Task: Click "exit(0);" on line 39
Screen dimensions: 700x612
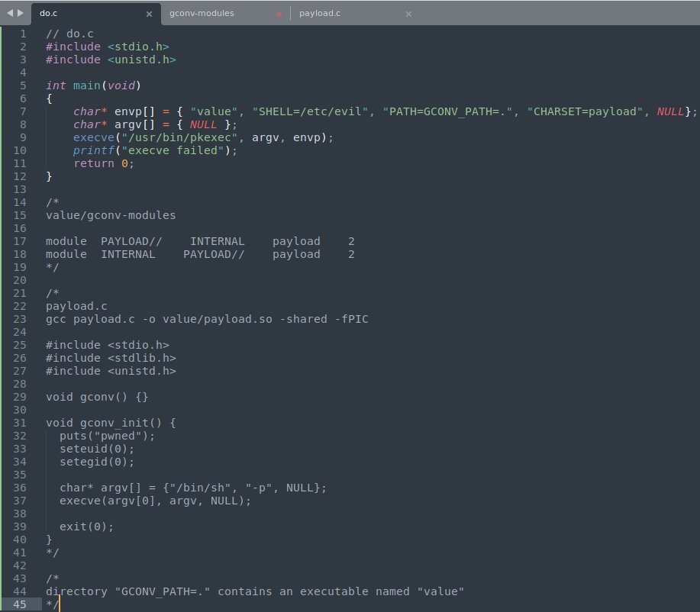Action: [86, 527]
